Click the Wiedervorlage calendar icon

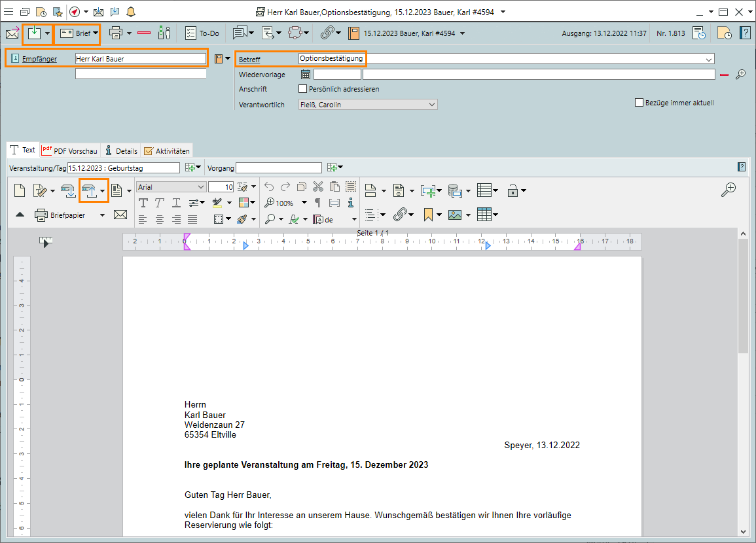point(305,75)
